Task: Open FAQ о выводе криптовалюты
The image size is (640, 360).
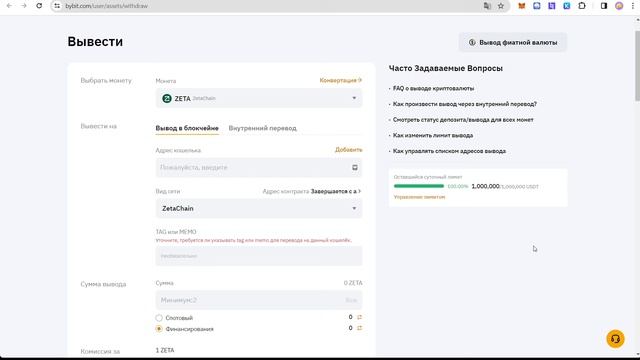Action: 433,88
